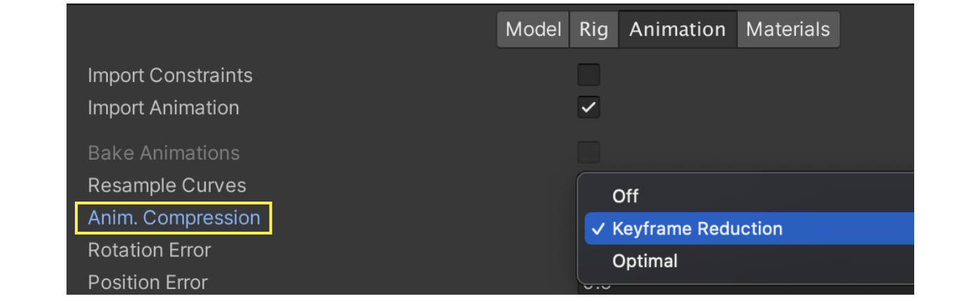Enable the Import Constraints checkbox

(589, 75)
